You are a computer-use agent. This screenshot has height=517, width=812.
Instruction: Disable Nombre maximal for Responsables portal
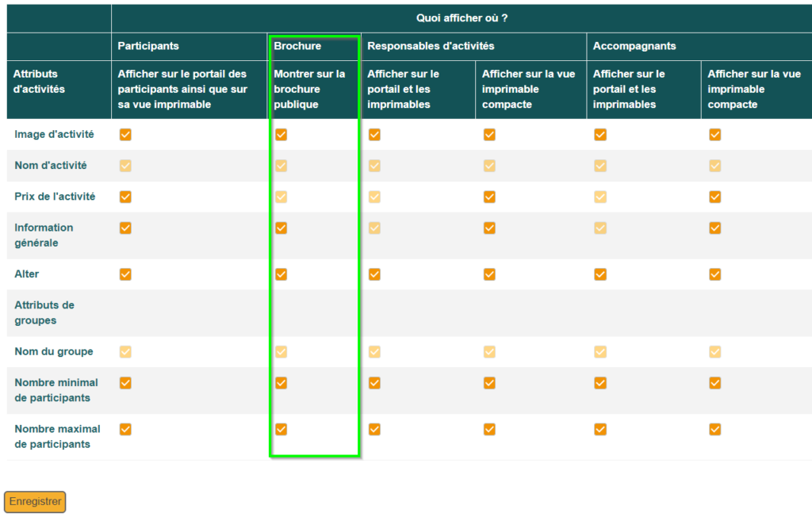coord(374,430)
